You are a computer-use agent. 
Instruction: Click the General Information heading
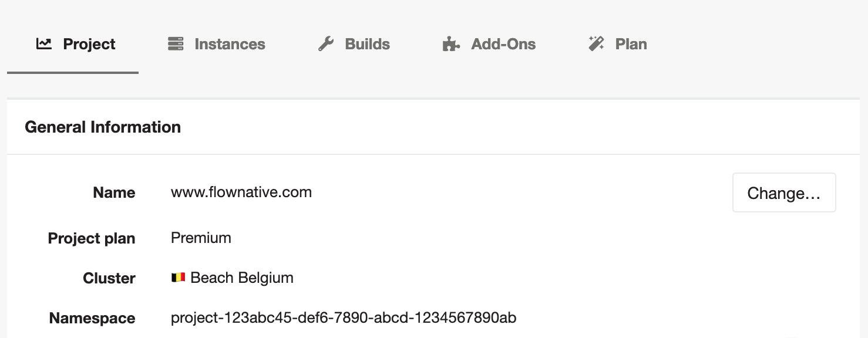pos(103,127)
